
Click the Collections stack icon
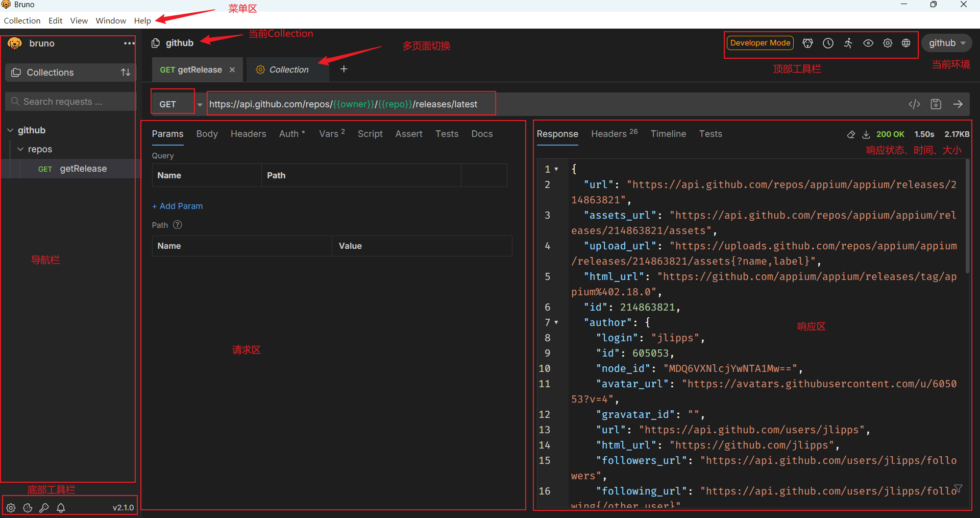[x=16, y=73]
